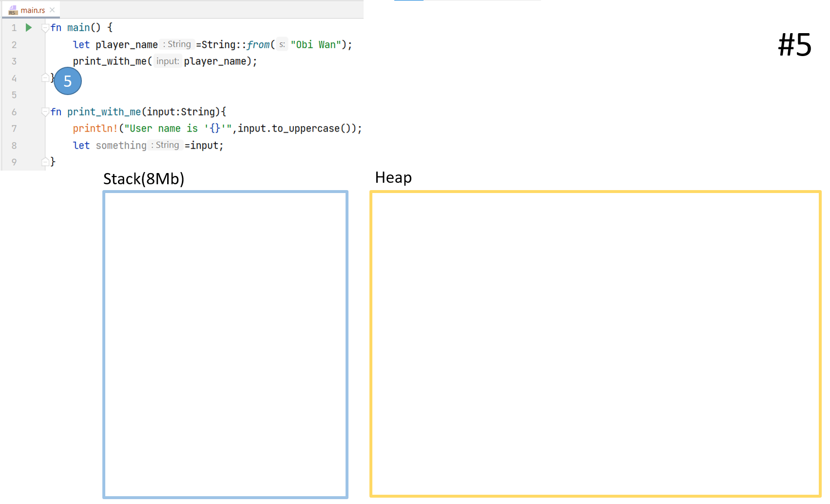Screen dimensions: 830x504
Task: Select the main.rs tab
Action: (x=32, y=10)
